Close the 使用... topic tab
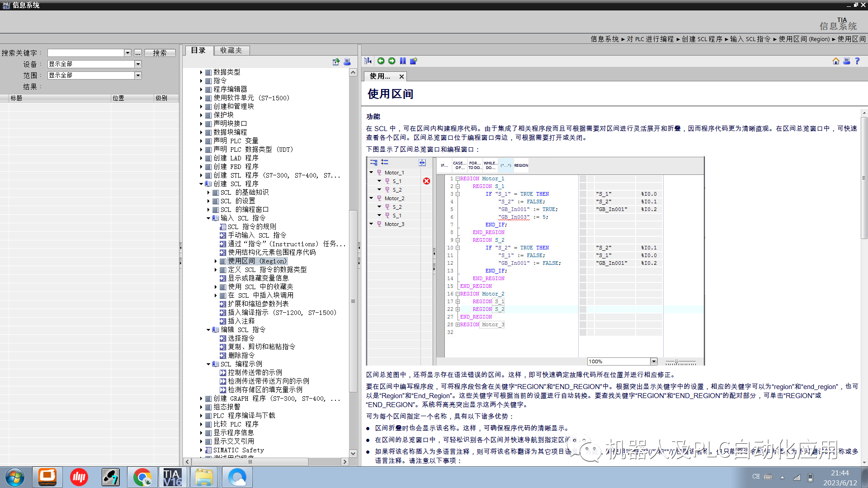Image resolution: width=868 pixels, height=488 pixels. click(x=401, y=76)
